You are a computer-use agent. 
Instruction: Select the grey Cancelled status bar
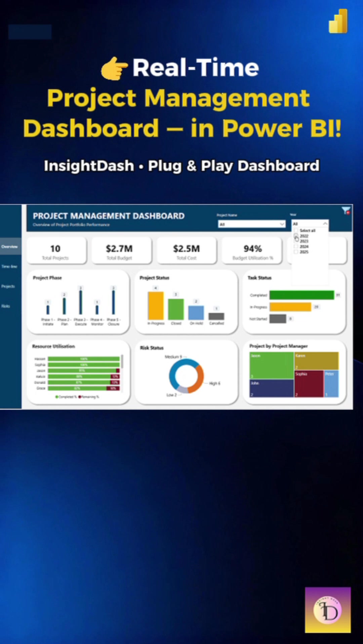tap(216, 316)
